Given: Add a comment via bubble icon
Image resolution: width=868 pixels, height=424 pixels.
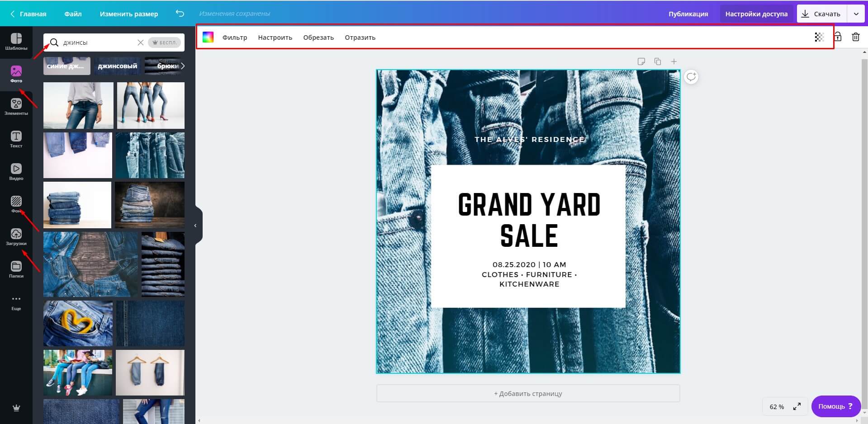Looking at the screenshot, I should pos(691,77).
